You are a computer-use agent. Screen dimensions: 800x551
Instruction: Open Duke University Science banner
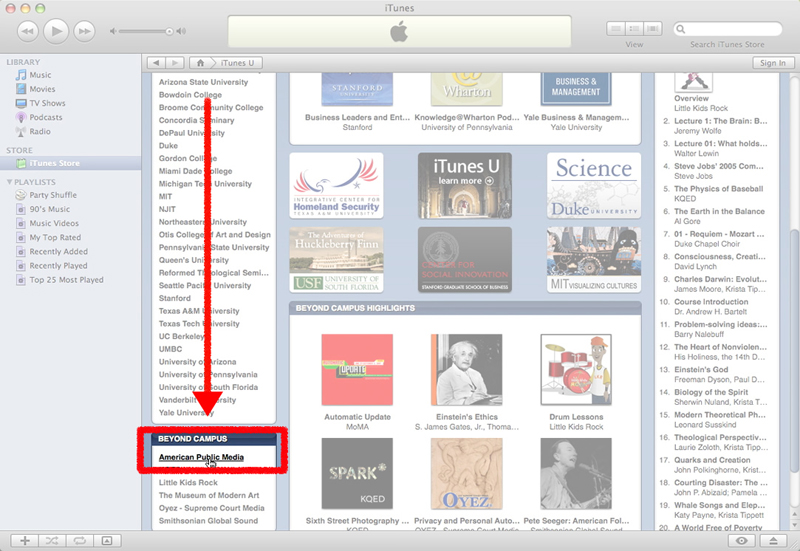594,186
